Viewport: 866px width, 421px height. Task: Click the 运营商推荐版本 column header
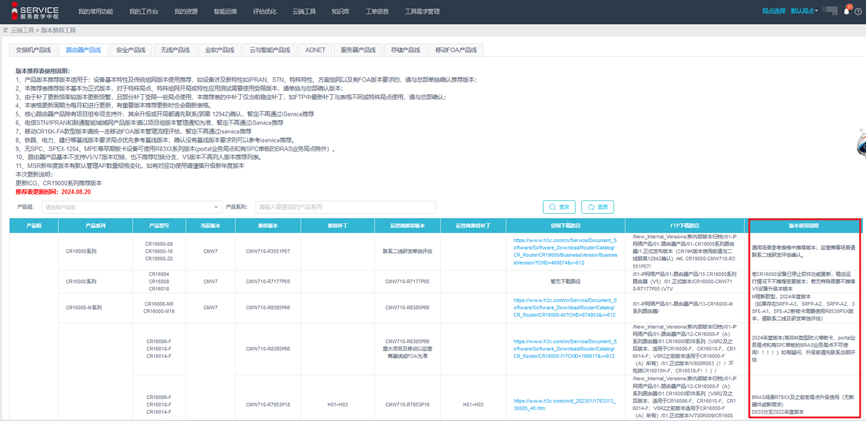(406, 226)
